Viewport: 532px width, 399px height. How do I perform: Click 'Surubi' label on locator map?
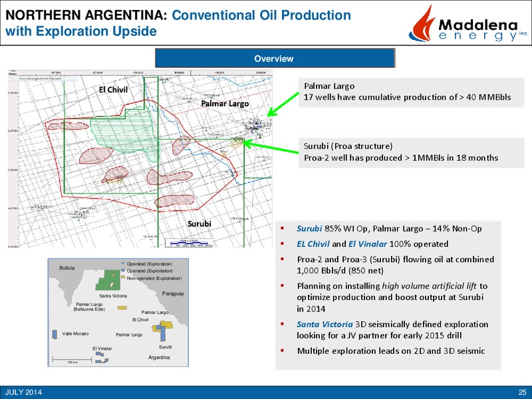coord(165,346)
